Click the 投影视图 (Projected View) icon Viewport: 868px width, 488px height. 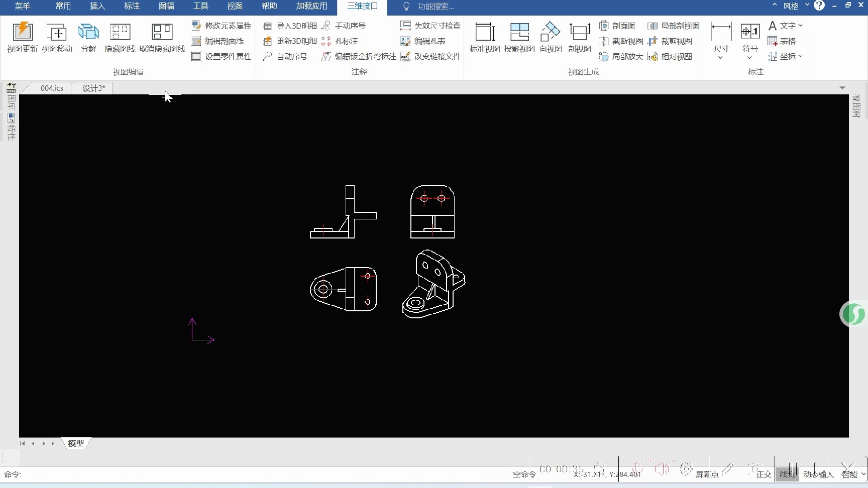(519, 38)
